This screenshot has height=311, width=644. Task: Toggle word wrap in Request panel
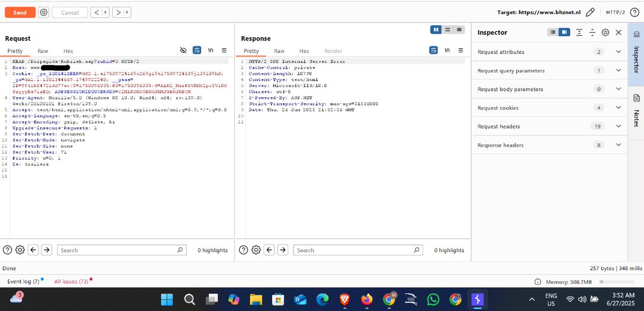[x=197, y=50]
